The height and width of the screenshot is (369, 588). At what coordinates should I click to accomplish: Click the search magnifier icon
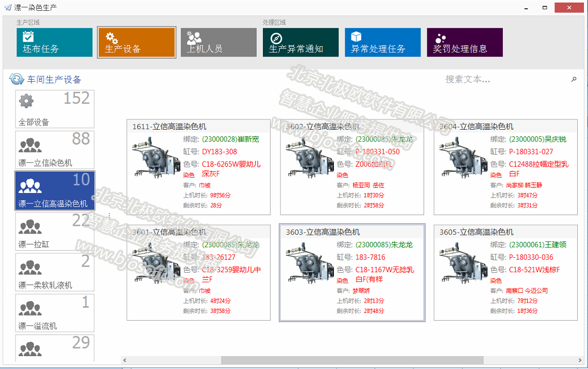click(x=574, y=79)
